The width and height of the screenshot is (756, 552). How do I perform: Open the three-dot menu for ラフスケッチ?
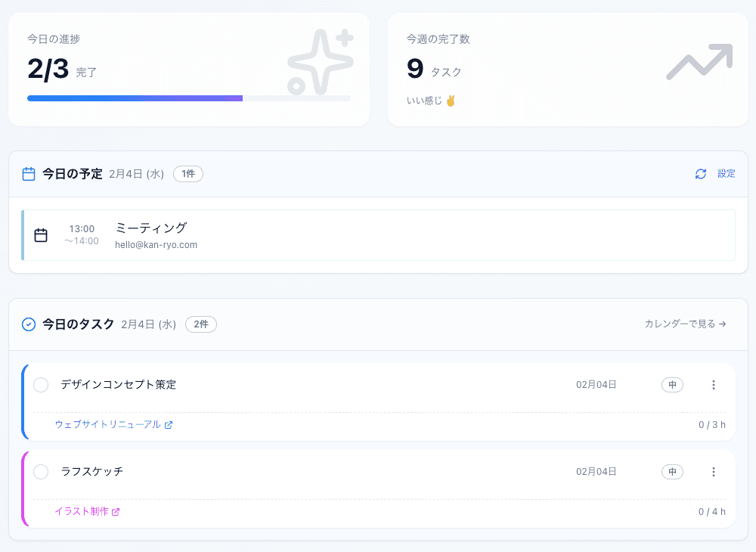(x=714, y=471)
